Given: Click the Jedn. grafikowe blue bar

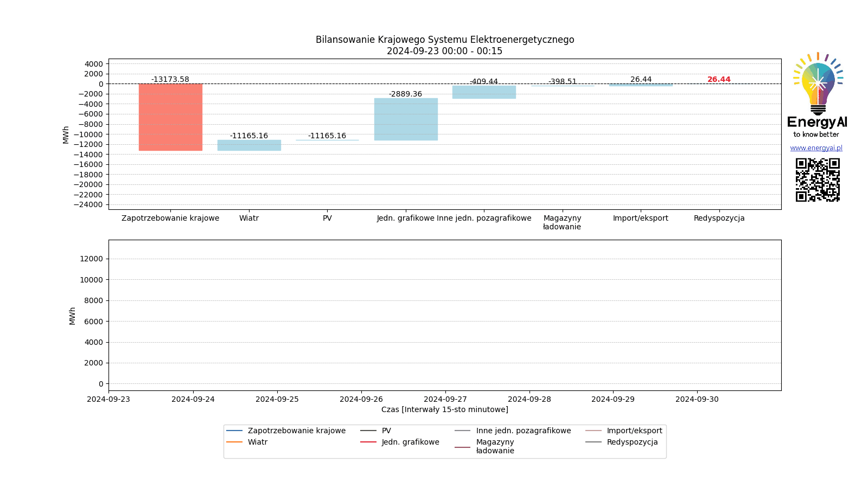Looking at the screenshot, I should 406,119.
